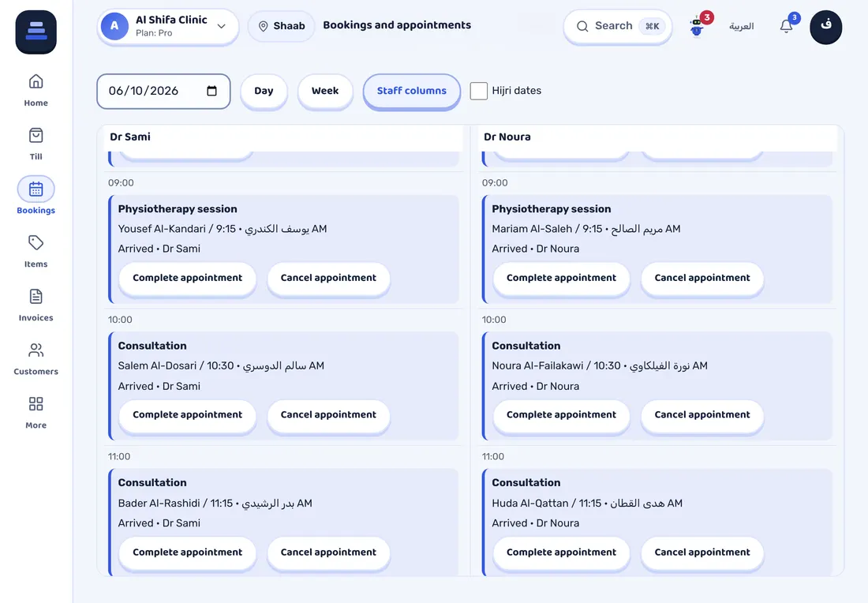This screenshot has width=868, height=603.
Task: Open the date picker calendar icon
Action: [212, 91]
